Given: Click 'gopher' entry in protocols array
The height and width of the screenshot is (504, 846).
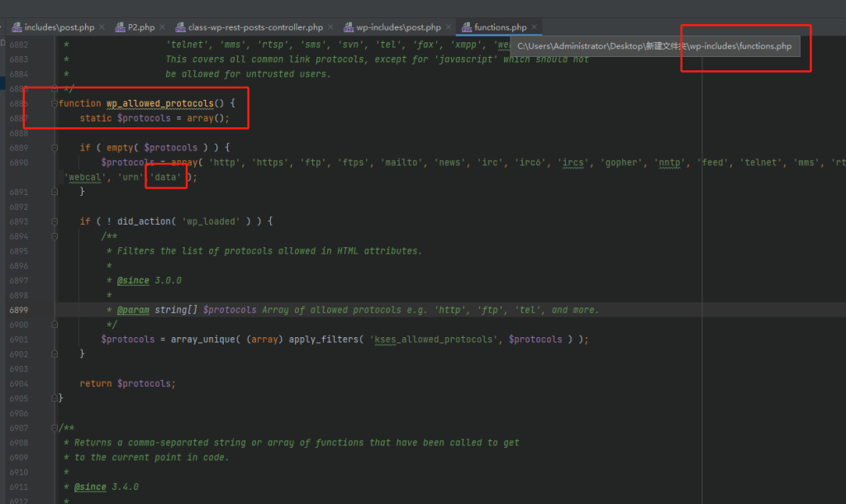Looking at the screenshot, I should click(x=621, y=163).
